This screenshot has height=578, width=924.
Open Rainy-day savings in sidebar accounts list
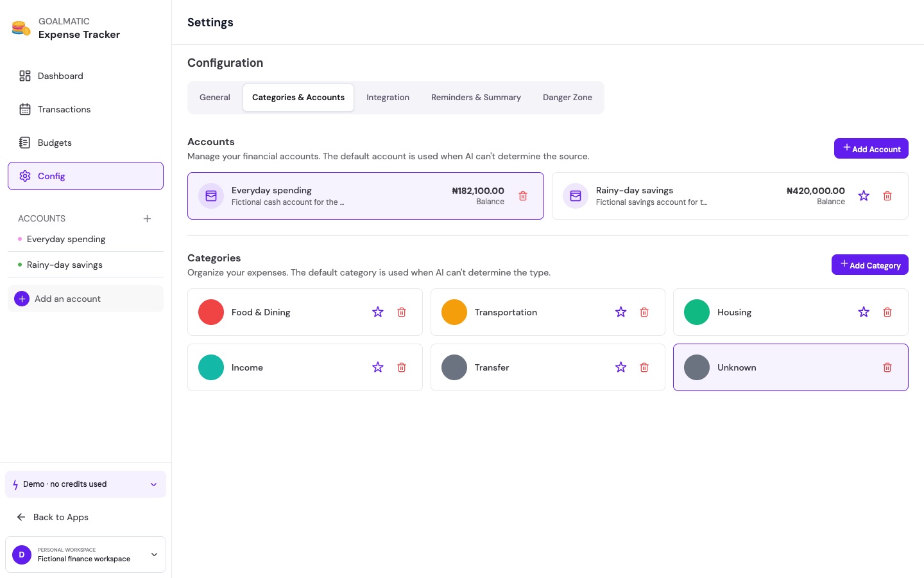click(85, 265)
